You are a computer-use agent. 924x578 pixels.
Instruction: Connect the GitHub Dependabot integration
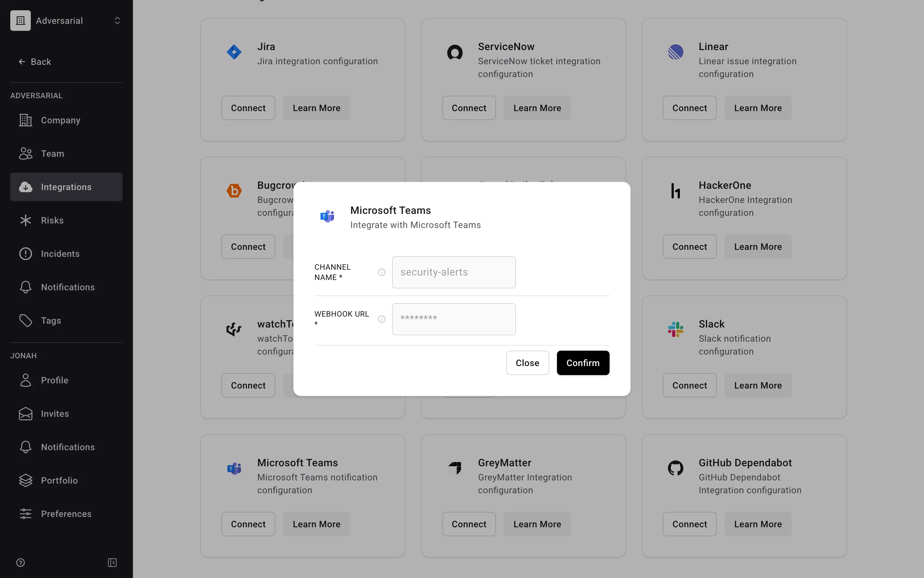tap(689, 524)
